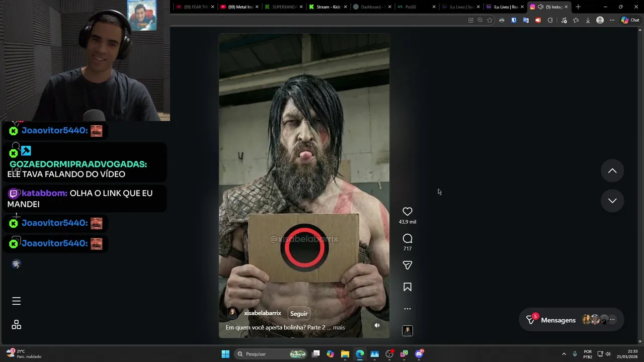Switch to 'iLu Lives | Sou' tab
Viewport: 644px width, 362px height.
click(461, 7)
